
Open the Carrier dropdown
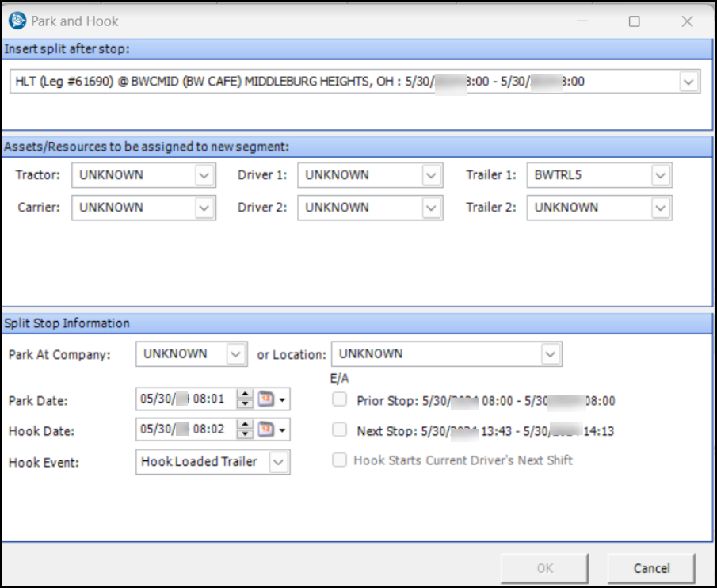[204, 208]
